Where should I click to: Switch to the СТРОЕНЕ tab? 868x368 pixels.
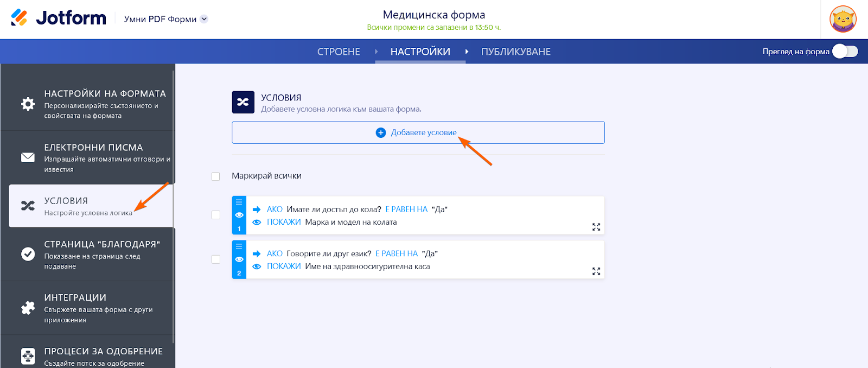[339, 52]
